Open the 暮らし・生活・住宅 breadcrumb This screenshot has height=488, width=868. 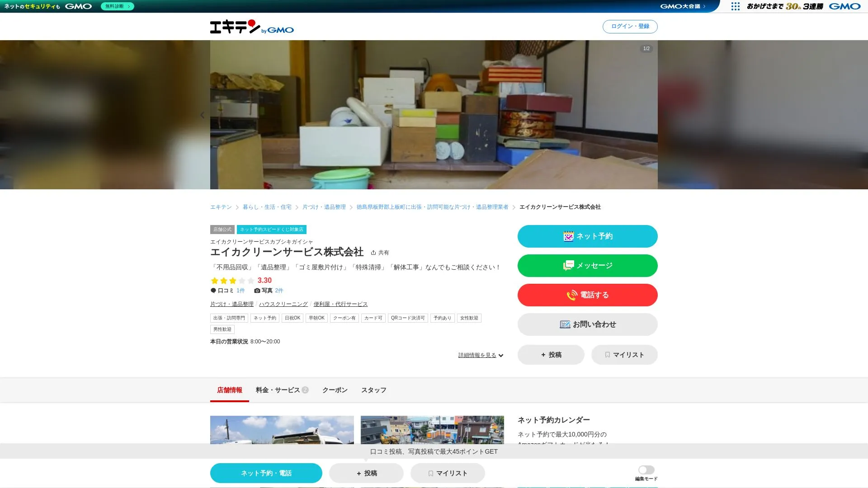click(267, 207)
